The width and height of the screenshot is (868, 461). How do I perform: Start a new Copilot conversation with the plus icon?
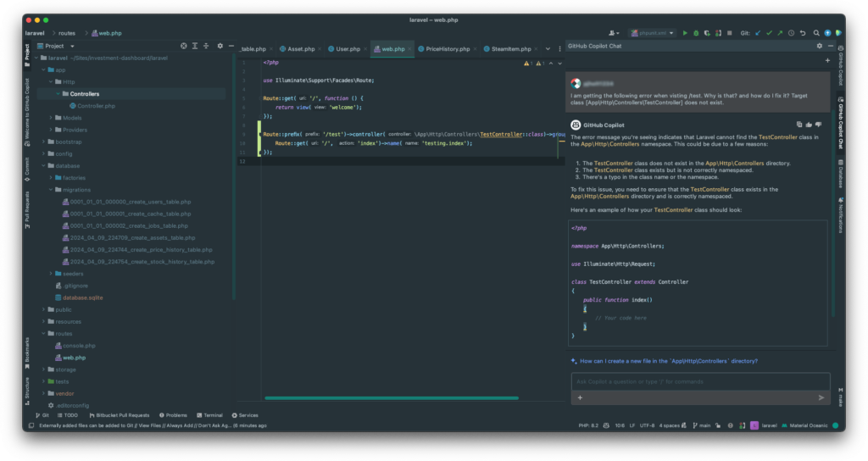tap(827, 60)
